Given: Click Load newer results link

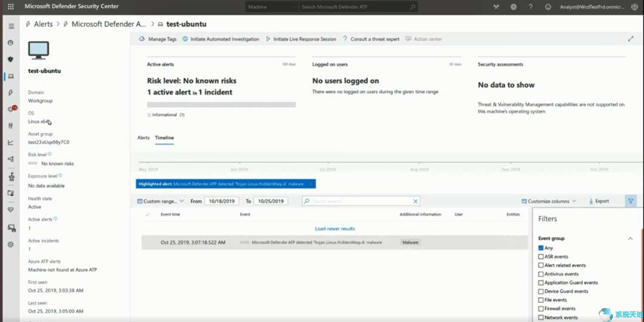Looking at the screenshot, I should (x=335, y=229).
